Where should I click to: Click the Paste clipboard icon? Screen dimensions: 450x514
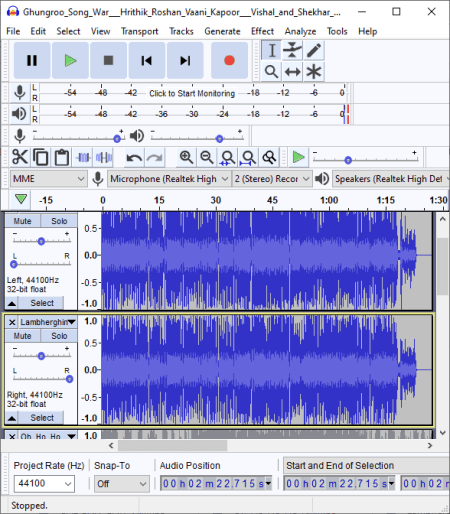coord(62,157)
